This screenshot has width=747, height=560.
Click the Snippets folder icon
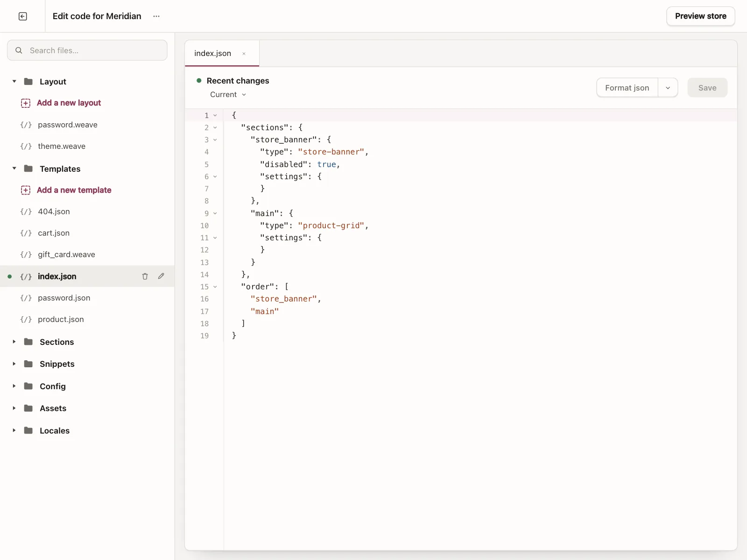tap(28, 364)
